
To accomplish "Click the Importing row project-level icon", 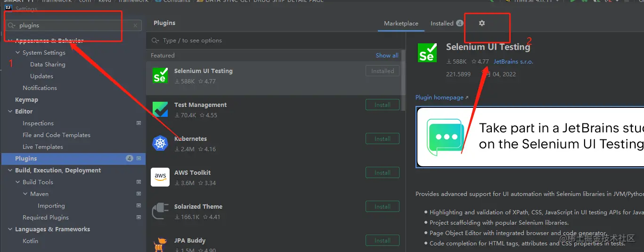I will [139, 205].
